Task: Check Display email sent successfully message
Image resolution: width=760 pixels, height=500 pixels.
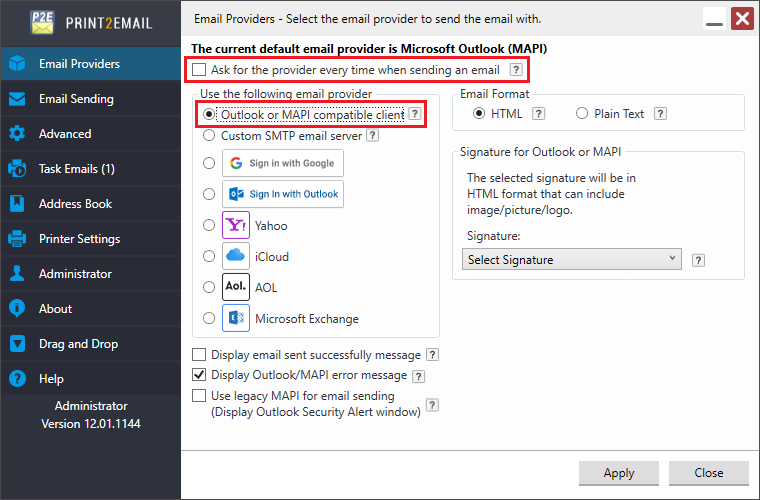Action: click(199, 355)
